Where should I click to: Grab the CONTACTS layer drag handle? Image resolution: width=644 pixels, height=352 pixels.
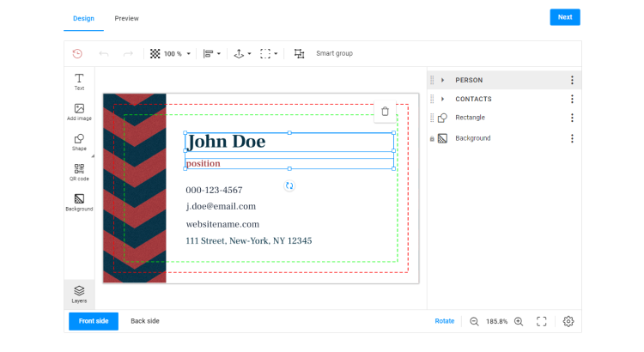coord(432,99)
